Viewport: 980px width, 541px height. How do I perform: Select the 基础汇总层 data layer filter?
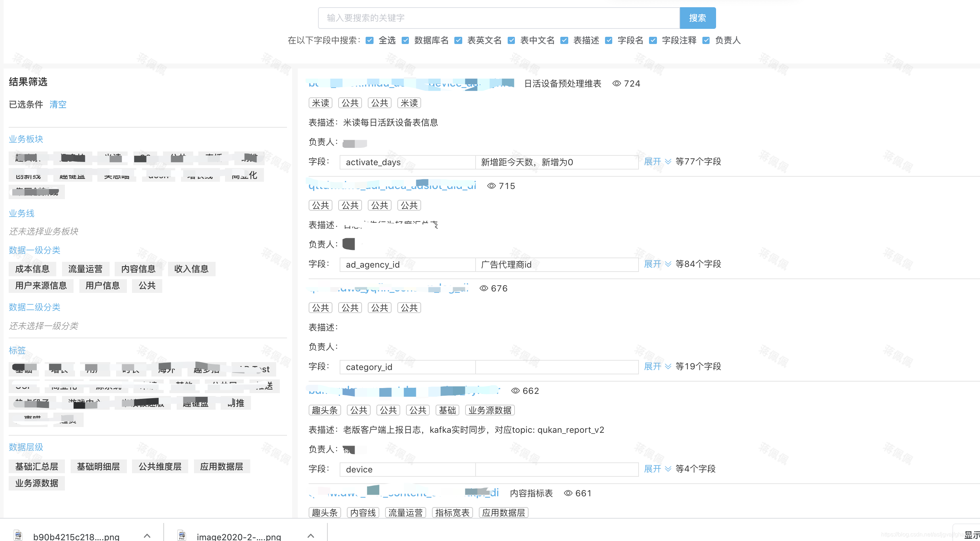pyautogui.click(x=36, y=466)
